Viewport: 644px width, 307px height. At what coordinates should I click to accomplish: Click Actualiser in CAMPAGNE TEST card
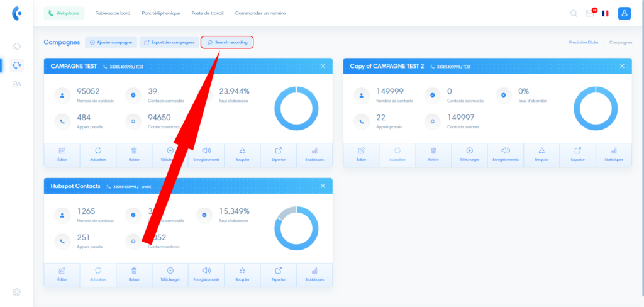coord(98,154)
